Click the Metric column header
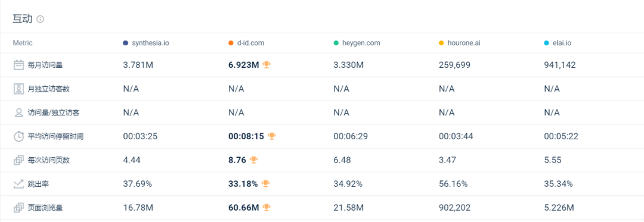The width and height of the screenshot is (644, 222). pos(23,43)
